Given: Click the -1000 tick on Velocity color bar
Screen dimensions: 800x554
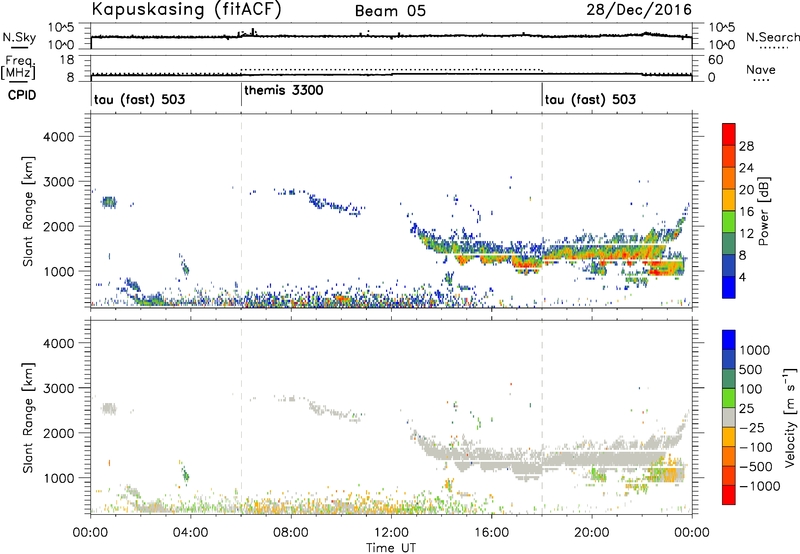Looking at the screenshot, I should click(x=760, y=486).
